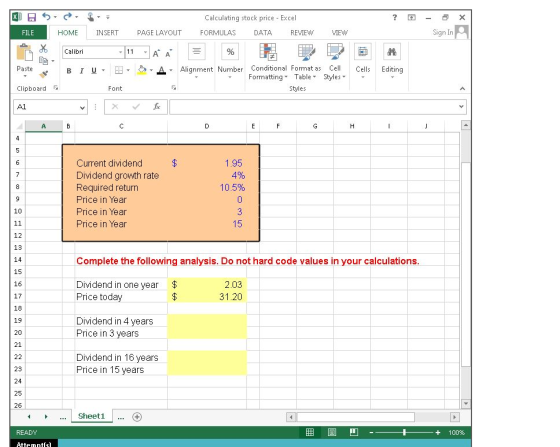Click the Cancel X in formula bar
The width and height of the screenshot is (560, 447).
[x=115, y=106]
